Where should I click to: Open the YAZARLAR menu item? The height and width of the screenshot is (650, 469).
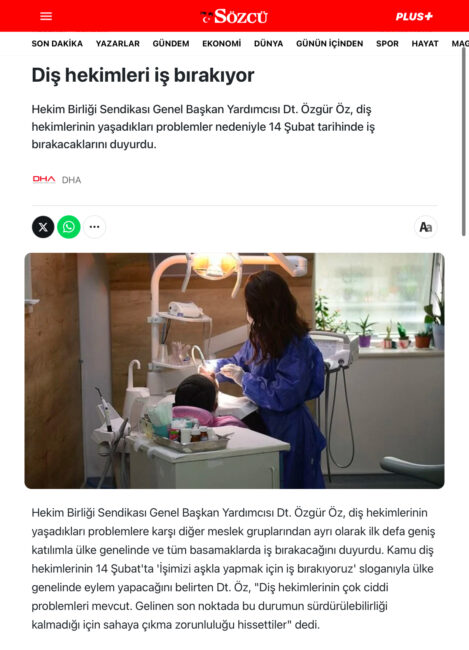pyautogui.click(x=118, y=44)
